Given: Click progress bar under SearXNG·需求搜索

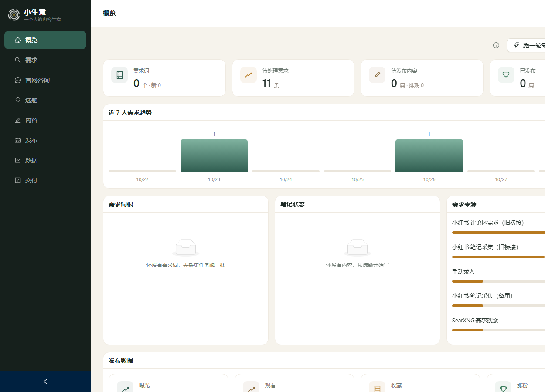Looking at the screenshot, I should click(498, 330).
